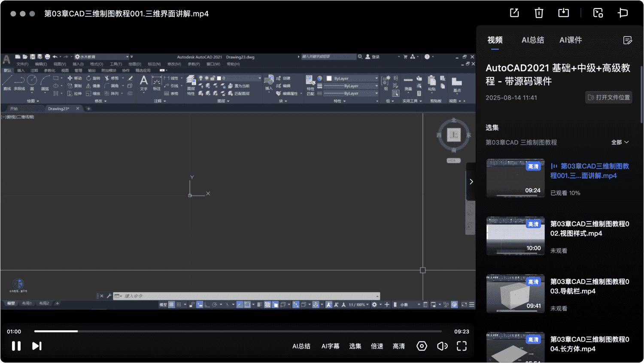644x363 pixels.
Task: Open player settings hexagon icon
Action: [422, 346]
